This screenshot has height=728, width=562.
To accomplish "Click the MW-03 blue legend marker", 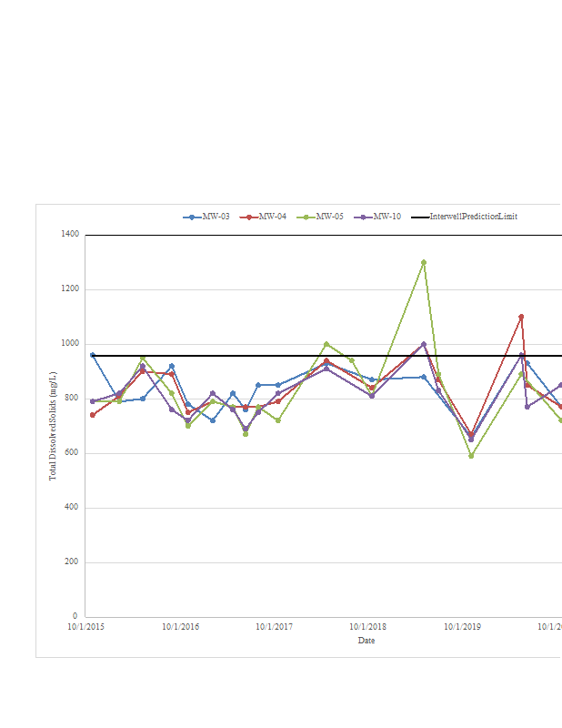I will [x=192, y=217].
